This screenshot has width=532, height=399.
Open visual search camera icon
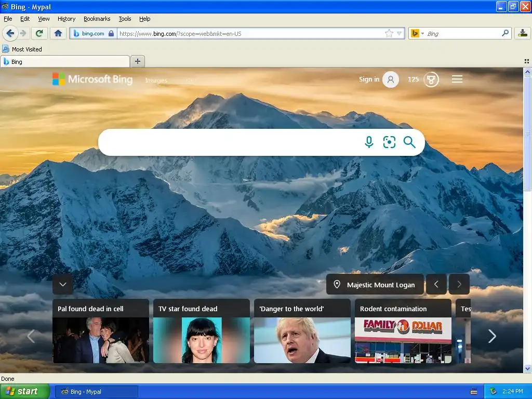click(x=389, y=142)
